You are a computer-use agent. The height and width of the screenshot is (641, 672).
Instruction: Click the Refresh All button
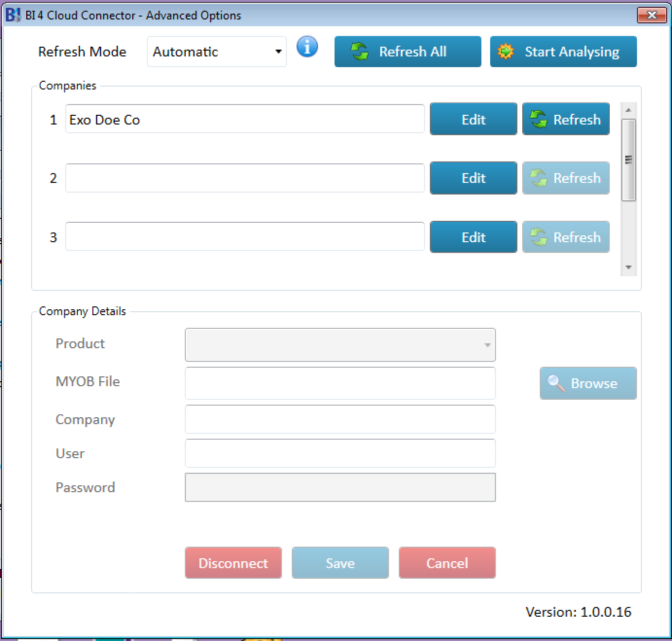[x=407, y=52]
